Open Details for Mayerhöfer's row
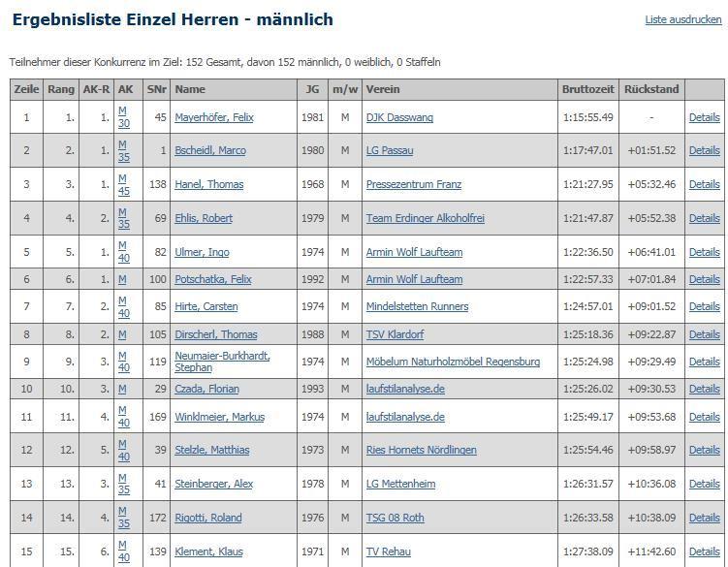This screenshot has height=567, width=728. tap(704, 117)
